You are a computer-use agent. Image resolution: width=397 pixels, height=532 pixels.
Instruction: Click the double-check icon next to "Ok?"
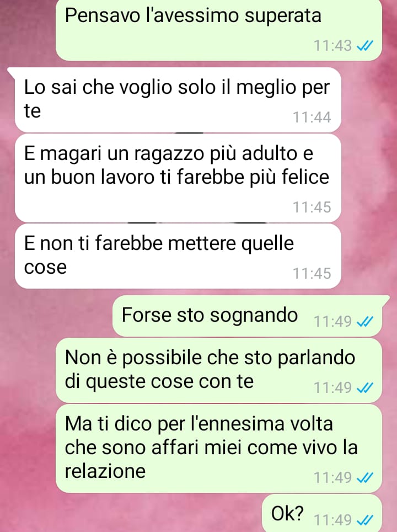coord(365,520)
